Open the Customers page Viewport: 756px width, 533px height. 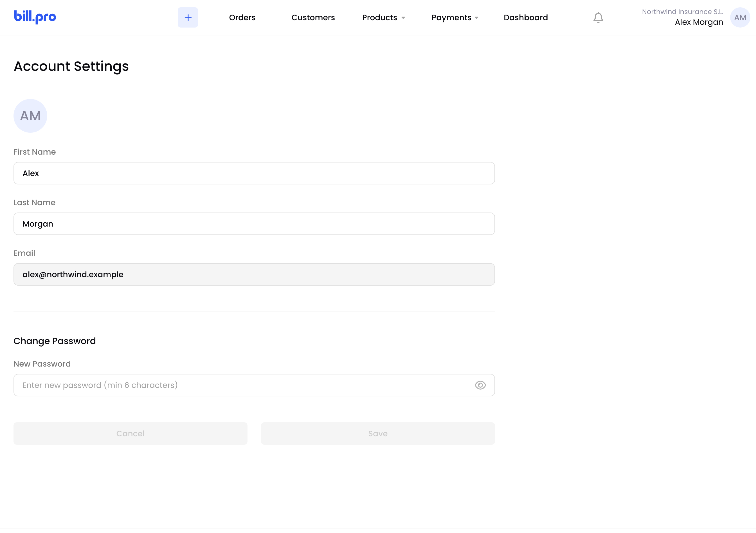click(x=313, y=17)
